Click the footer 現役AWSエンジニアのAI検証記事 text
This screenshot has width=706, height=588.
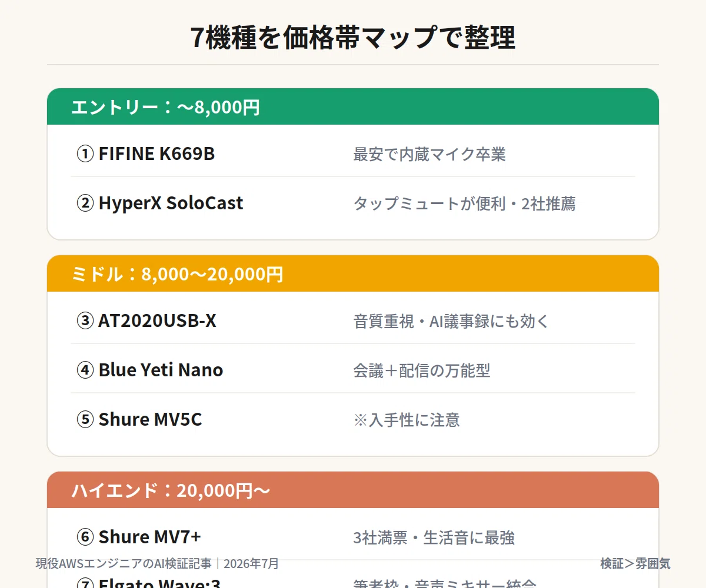point(124,563)
